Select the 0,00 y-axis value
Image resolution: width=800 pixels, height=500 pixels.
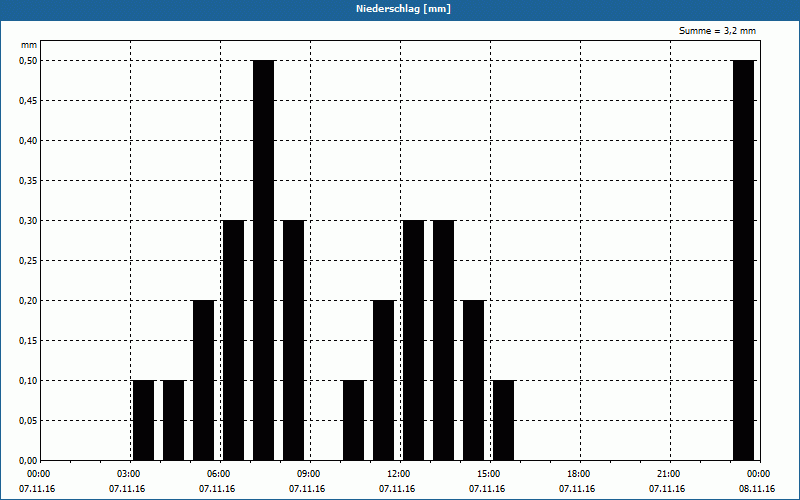pos(28,461)
